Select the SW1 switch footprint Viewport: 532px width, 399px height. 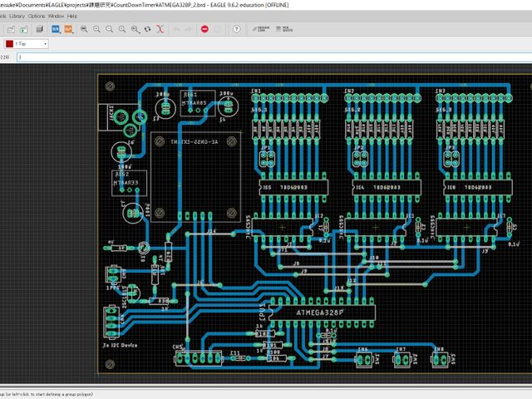click(x=364, y=360)
